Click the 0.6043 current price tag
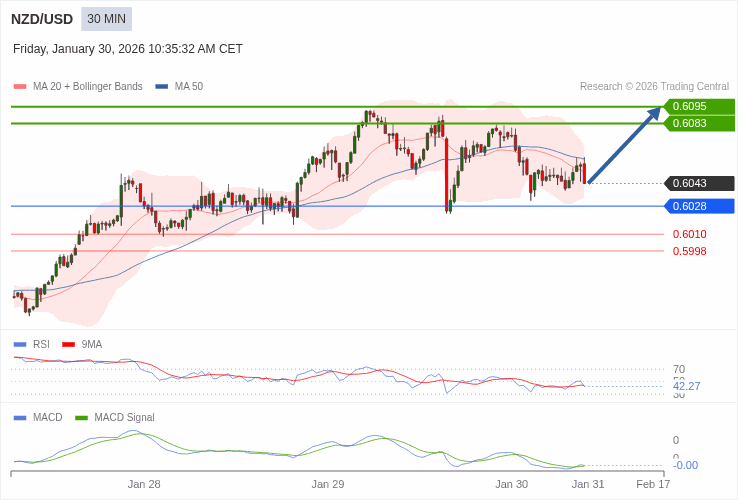Viewport: 738px width, 500px height. [x=698, y=183]
